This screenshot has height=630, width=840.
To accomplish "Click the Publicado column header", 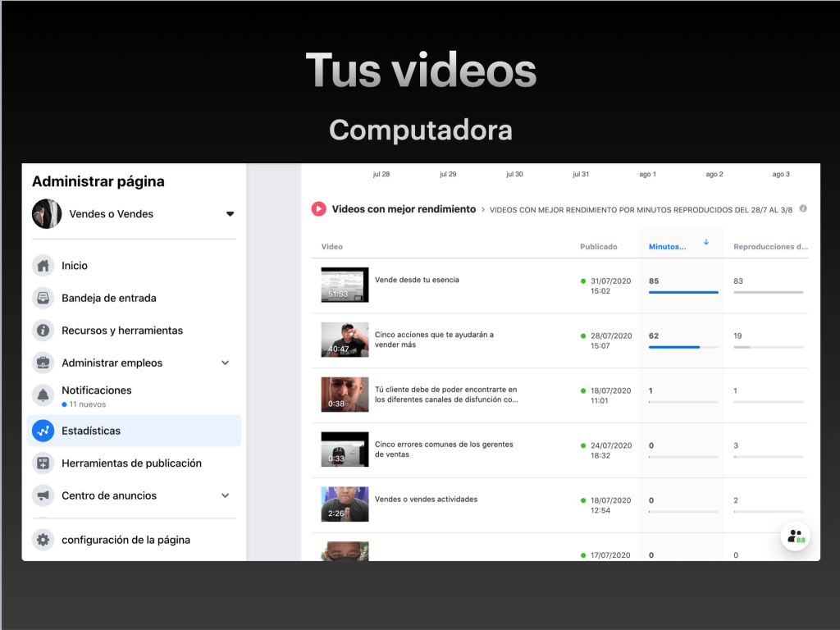I will [x=599, y=246].
